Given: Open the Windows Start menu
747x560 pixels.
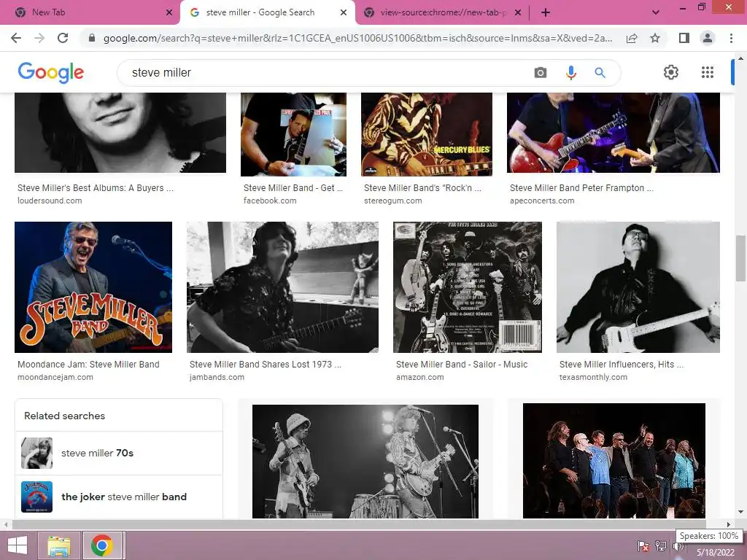Looking at the screenshot, I should coord(18,545).
